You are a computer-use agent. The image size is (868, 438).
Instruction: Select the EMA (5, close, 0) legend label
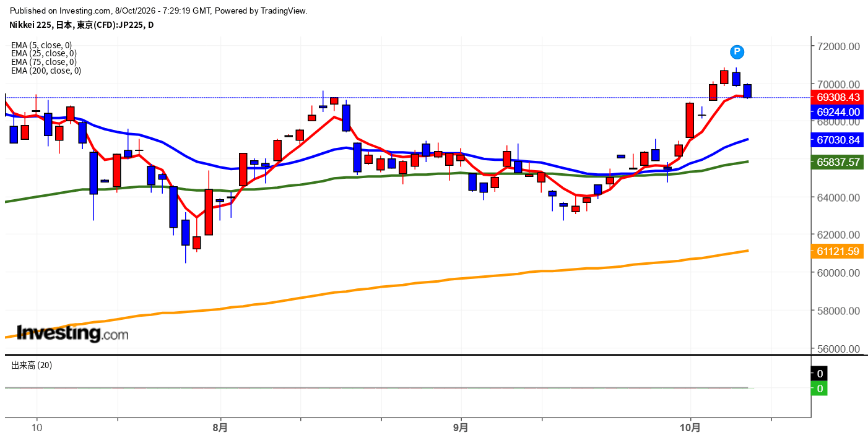[41, 45]
